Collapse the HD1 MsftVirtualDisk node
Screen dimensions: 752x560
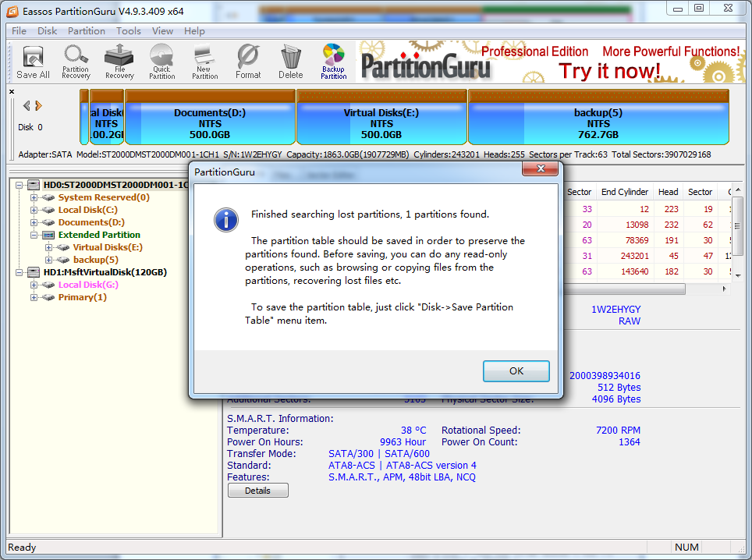pos(19,272)
